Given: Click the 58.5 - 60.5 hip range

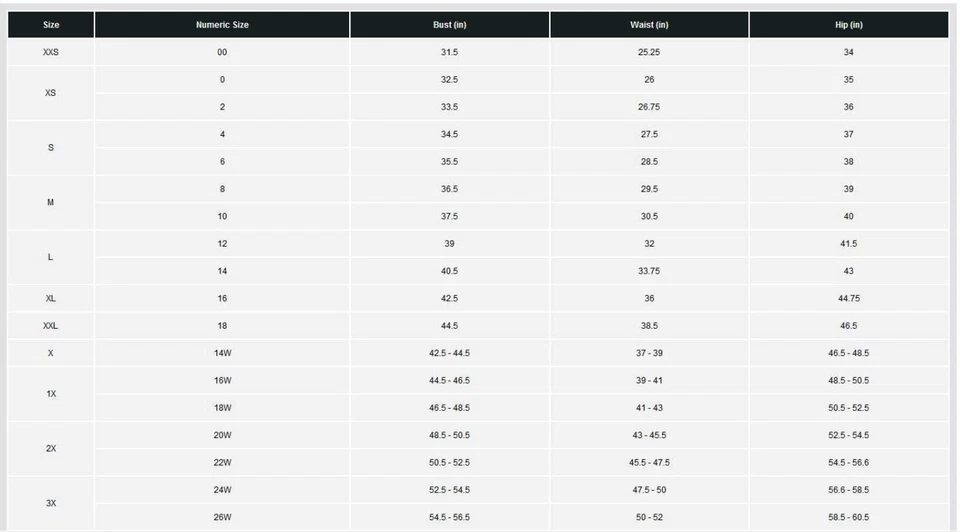Looking at the screenshot, I should 848,517.
